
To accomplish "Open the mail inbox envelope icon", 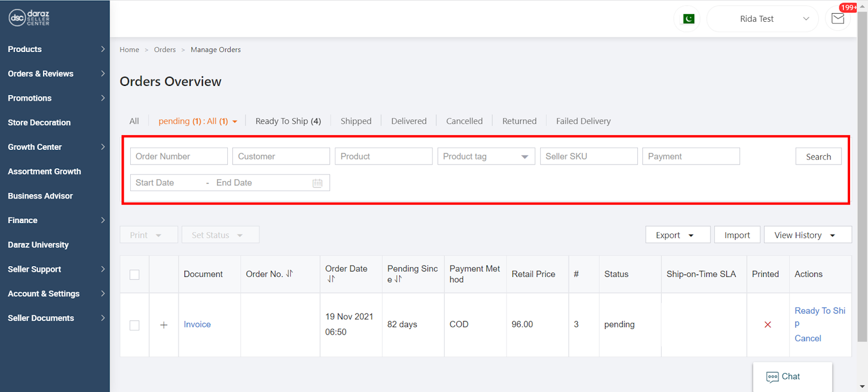I will tap(838, 18).
